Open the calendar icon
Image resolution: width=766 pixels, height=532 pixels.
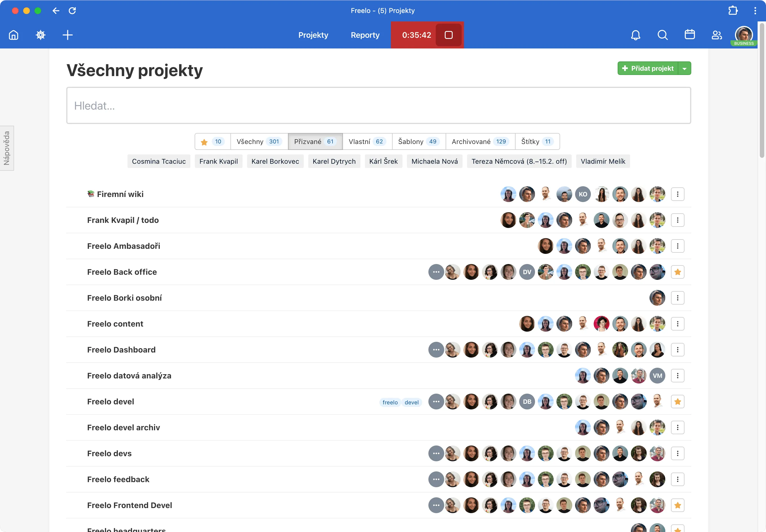pyautogui.click(x=690, y=35)
